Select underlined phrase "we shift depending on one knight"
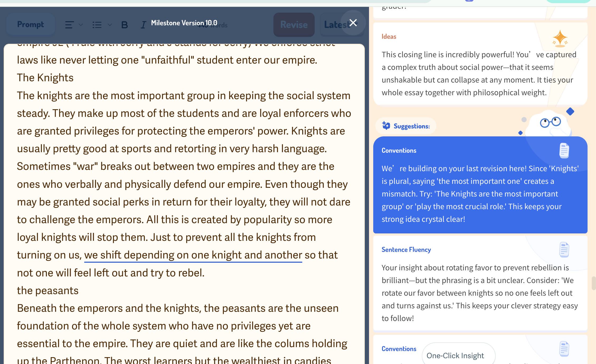Viewport: 596px width, 364px height. pyautogui.click(x=163, y=255)
